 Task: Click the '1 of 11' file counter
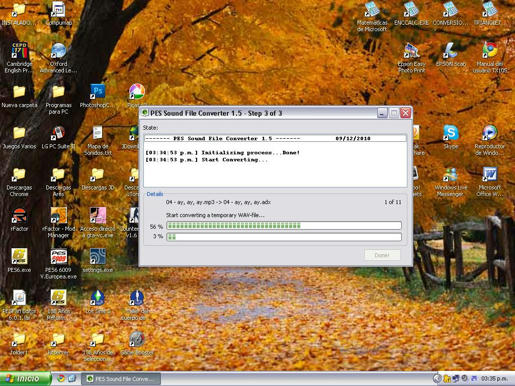pyautogui.click(x=393, y=202)
